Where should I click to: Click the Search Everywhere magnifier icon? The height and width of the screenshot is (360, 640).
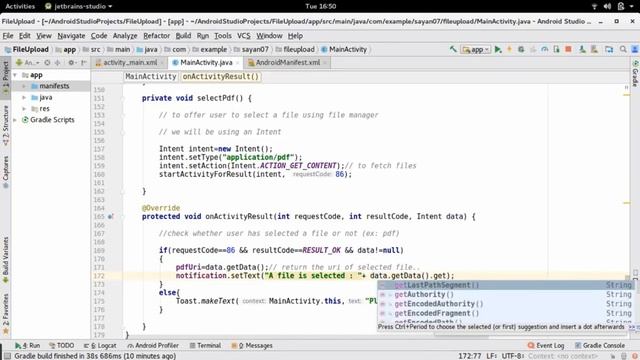click(x=623, y=49)
